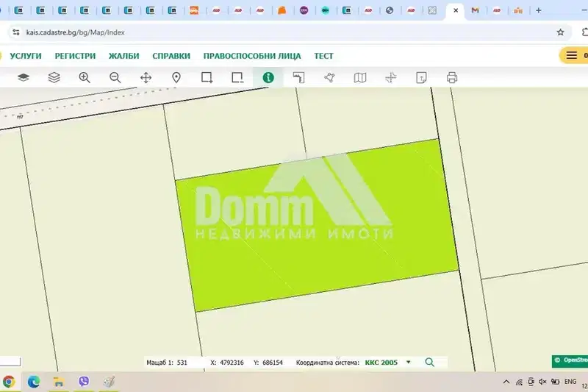
Task: Switch to the purple round-icon browser tab
Action: click(304, 10)
